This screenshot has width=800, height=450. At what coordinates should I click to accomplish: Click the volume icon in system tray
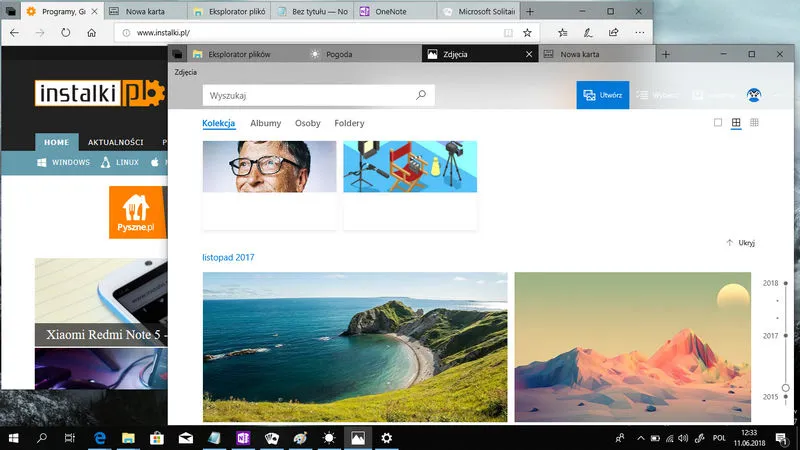[x=683, y=438]
